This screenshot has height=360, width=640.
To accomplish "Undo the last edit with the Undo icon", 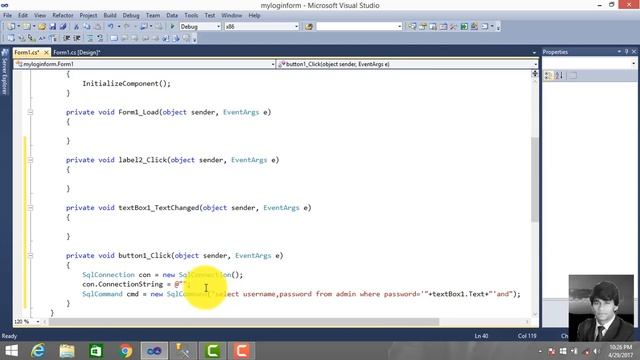I will 111,27.
